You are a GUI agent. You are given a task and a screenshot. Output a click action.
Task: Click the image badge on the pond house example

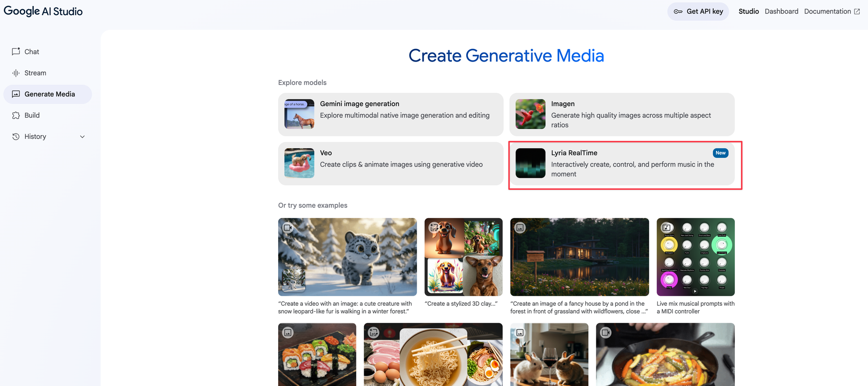point(520,228)
